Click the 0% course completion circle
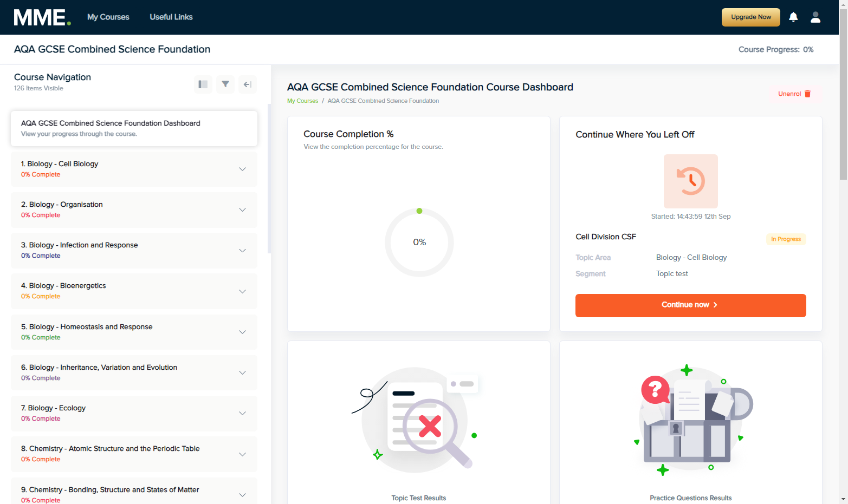Image resolution: width=848 pixels, height=504 pixels. click(x=419, y=243)
